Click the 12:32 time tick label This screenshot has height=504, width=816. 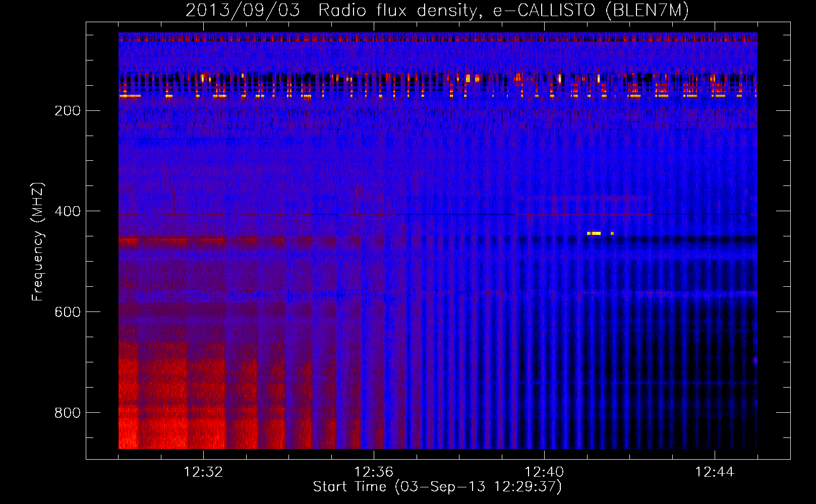(x=203, y=472)
